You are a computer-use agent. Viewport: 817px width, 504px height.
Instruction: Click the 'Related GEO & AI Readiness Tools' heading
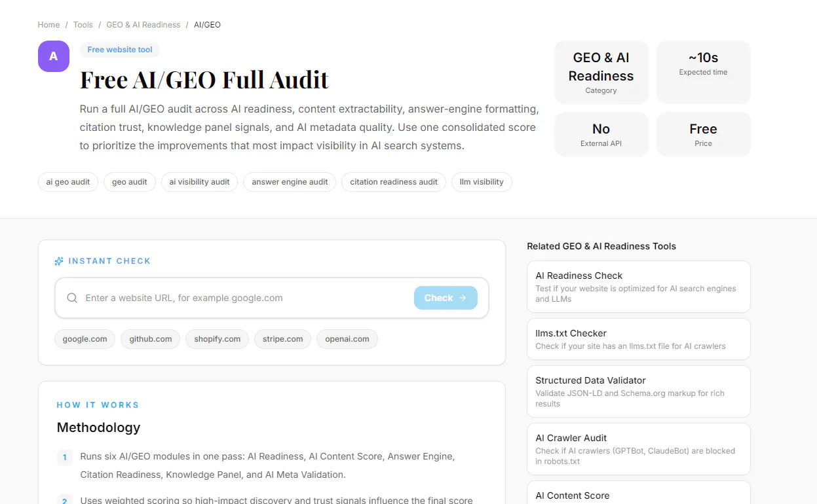coord(601,246)
